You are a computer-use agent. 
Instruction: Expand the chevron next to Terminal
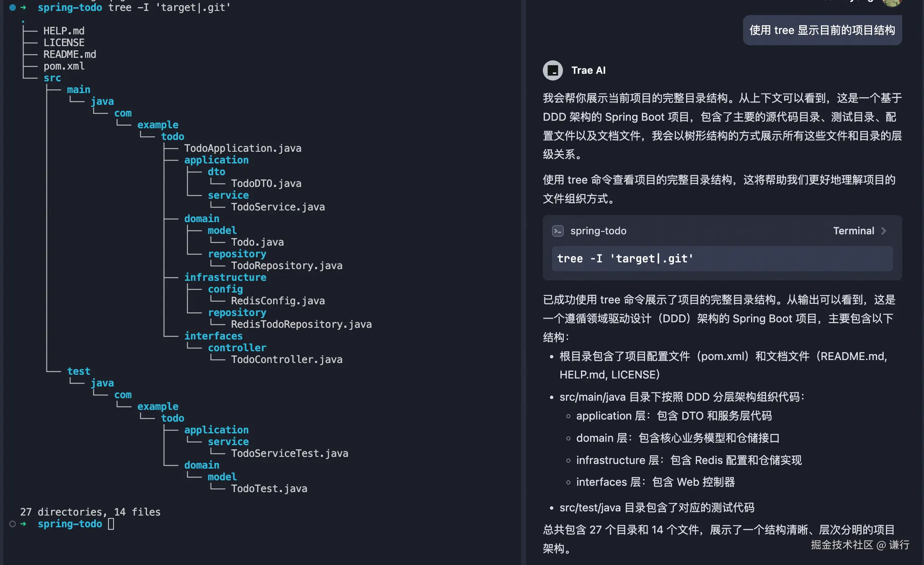[x=884, y=231]
